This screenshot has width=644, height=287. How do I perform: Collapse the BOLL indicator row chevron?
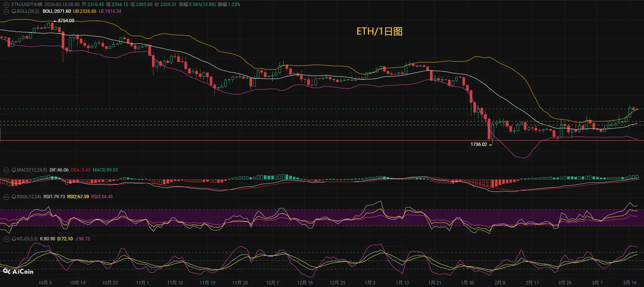pos(6,11)
